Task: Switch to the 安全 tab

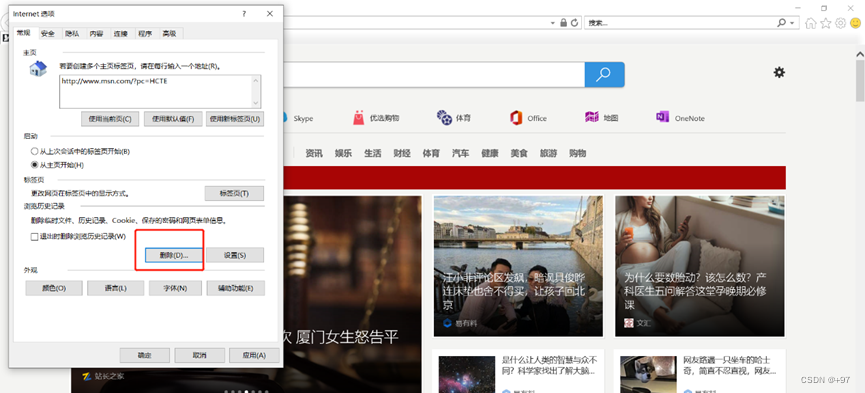Action: [48, 34]
